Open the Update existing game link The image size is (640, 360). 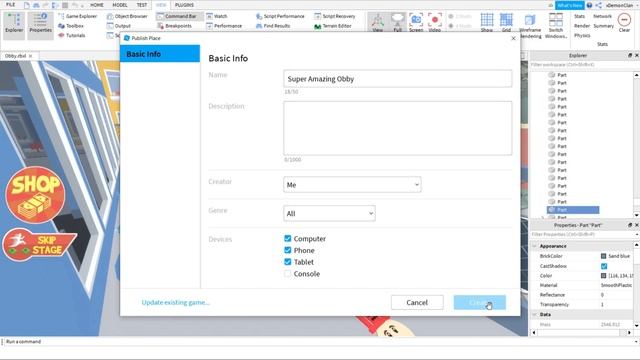tap(176, 302)
